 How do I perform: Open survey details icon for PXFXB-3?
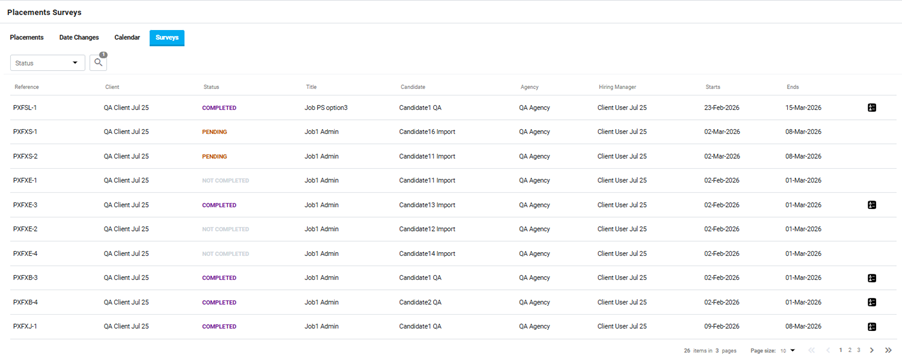pyautogui.click(x=872, y=278)
